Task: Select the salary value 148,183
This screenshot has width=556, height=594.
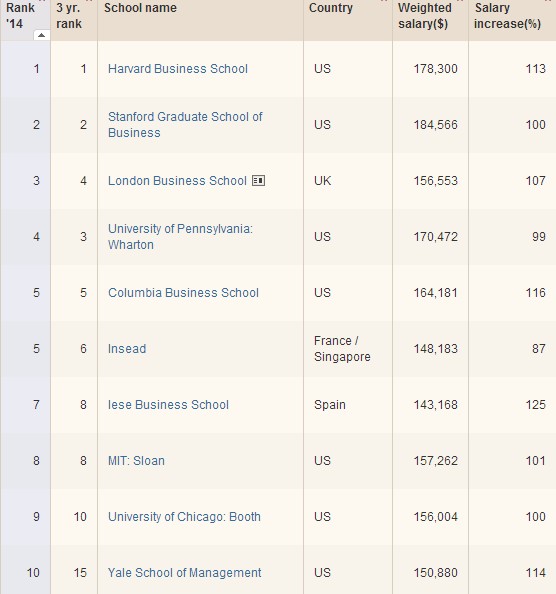Action: [x=435, y=349]
